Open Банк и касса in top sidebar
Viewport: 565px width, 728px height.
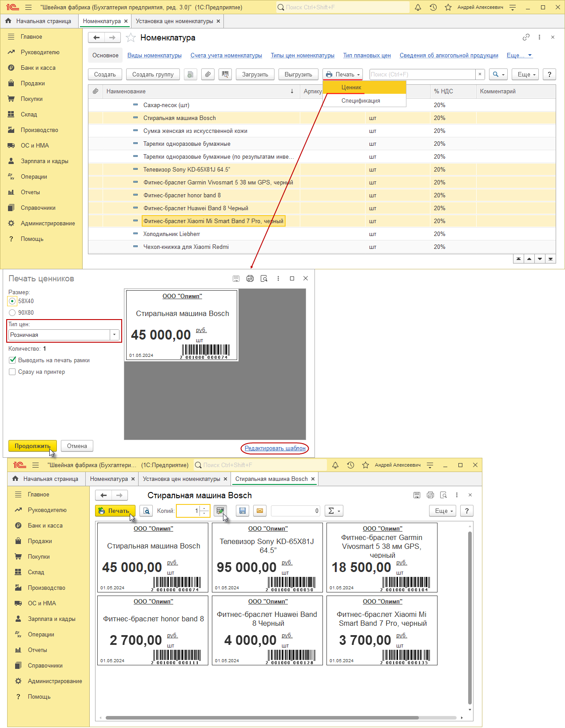[x=38, y=68]
